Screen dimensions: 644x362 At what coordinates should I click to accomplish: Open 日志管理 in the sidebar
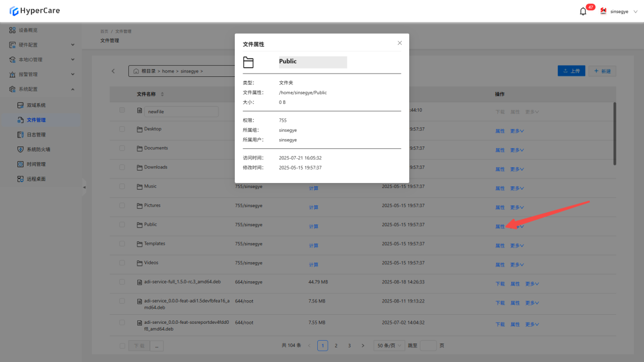point(36,135)
